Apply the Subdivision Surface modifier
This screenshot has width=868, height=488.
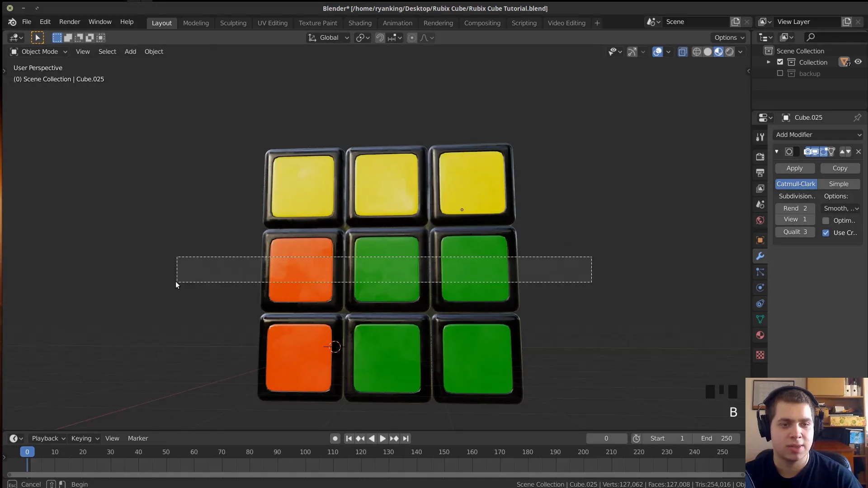(795, 168)
